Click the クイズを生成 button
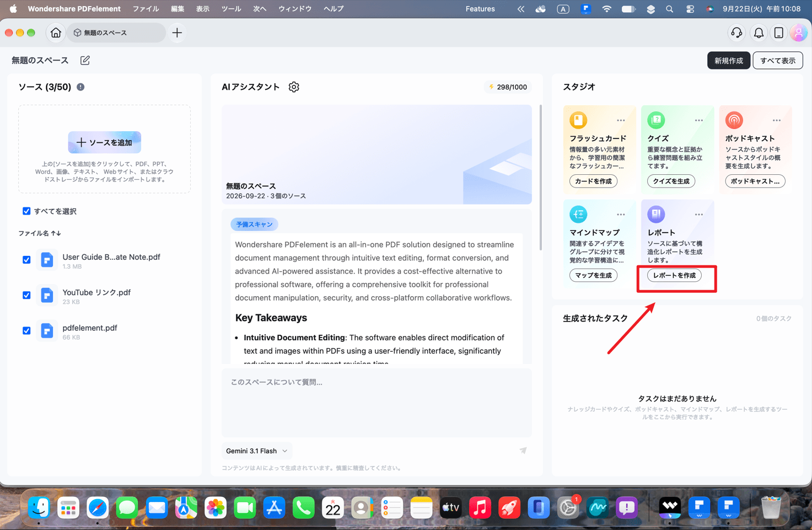Screen dimensions: 812x530 pyautogui.click(x=671, y=181)
